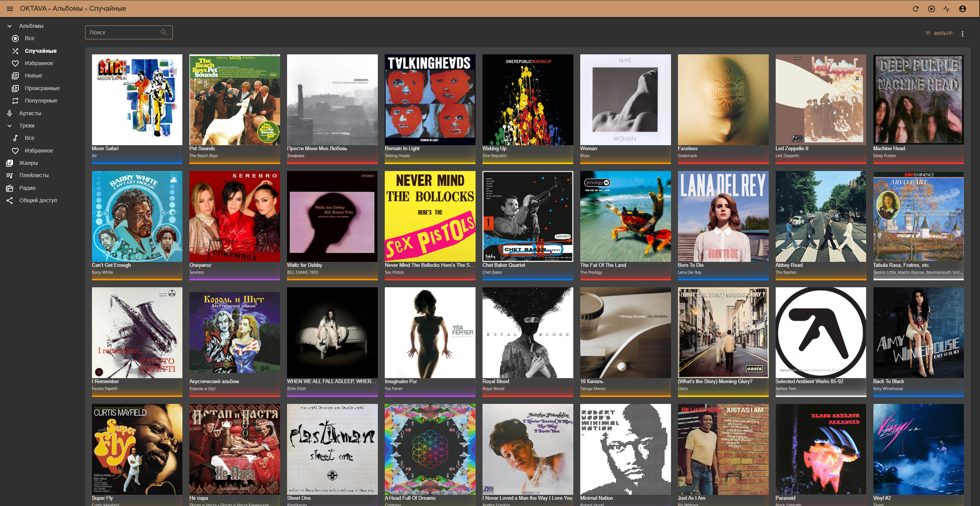Image resolution: width=980 pixels, height=506 pixels.
Task: Click artist name Barry White
Action: click(x=102, y=273)
